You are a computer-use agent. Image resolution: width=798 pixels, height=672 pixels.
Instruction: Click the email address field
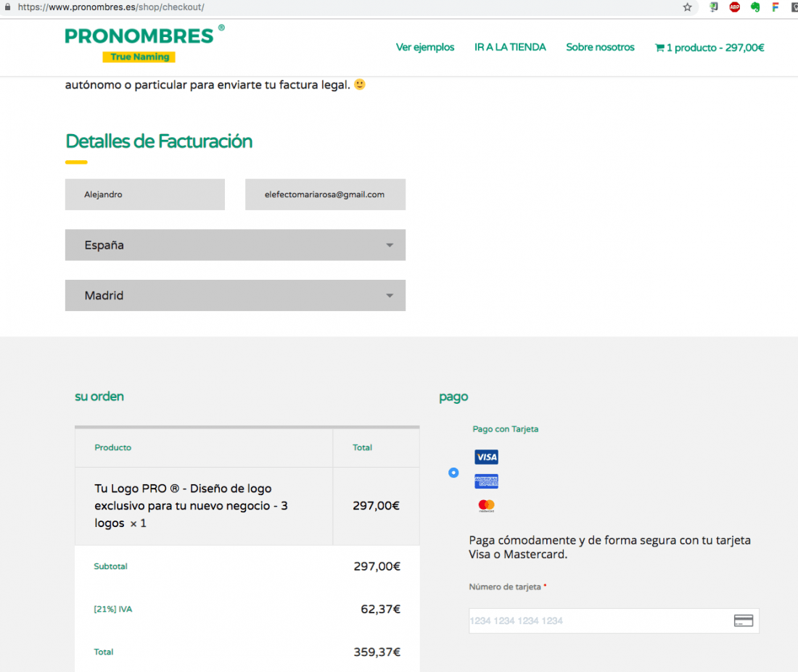325,194
